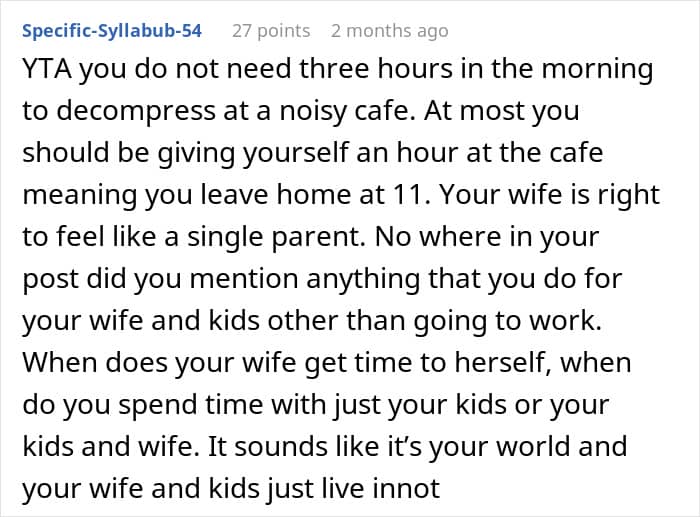
Task: Click the word YTA starting the comment
Action: (47, 69)
